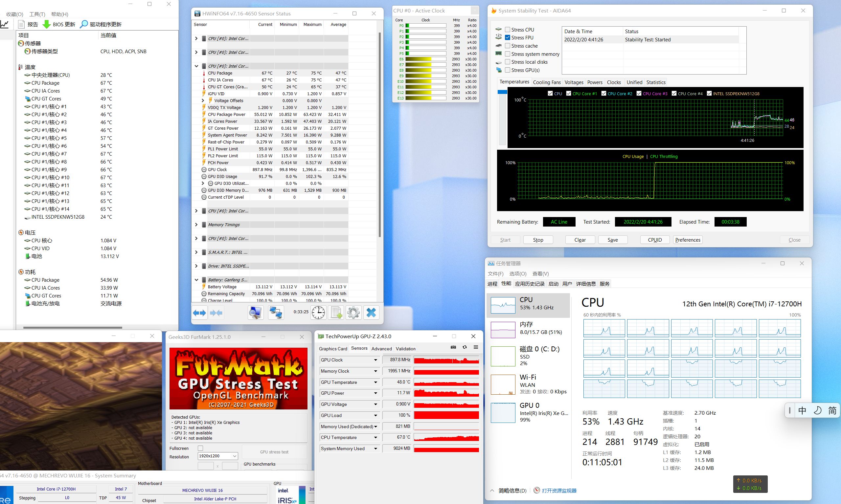Open HWiNFO monitor magnifier icon
This screenshot has height=504, width=841.
(255, 313)
